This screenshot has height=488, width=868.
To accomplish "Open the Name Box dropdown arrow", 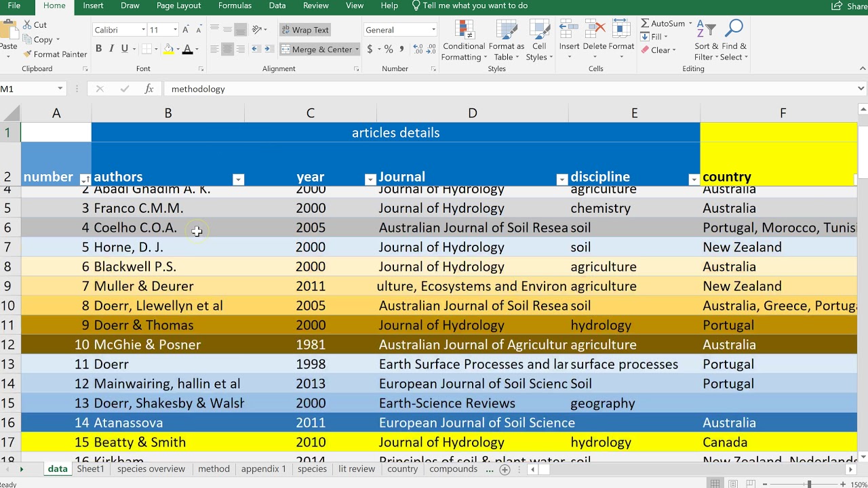I will [60, 89].
